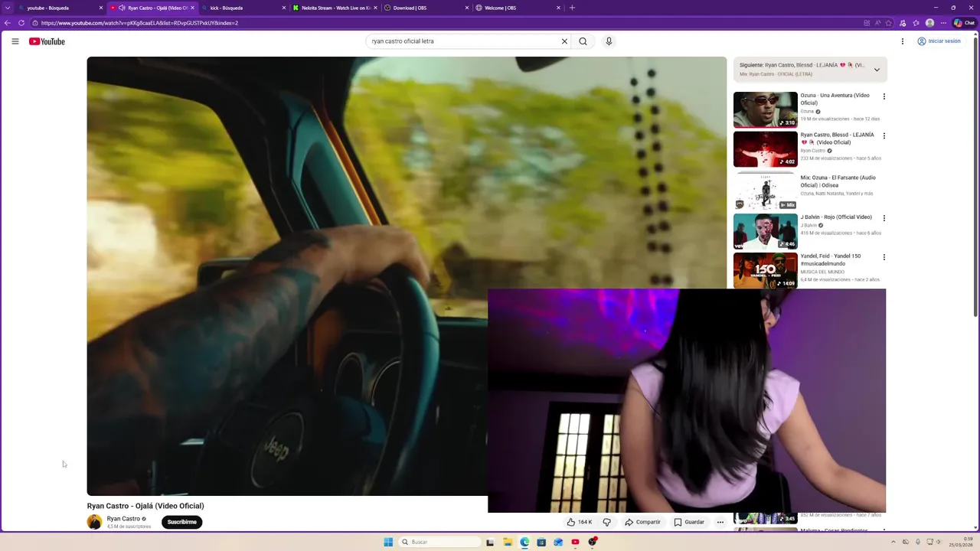Open options menu for the LEJANÍA video

(x=884, y=135)
